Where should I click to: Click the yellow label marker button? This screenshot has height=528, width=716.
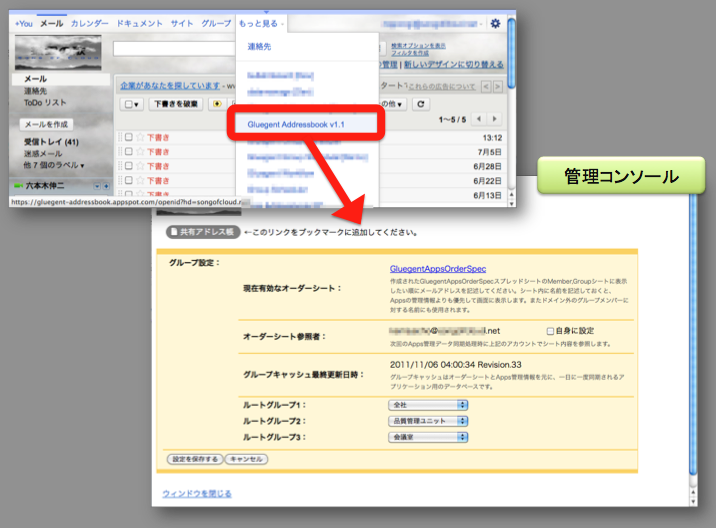pyautogui.click(x=217, y=103)
